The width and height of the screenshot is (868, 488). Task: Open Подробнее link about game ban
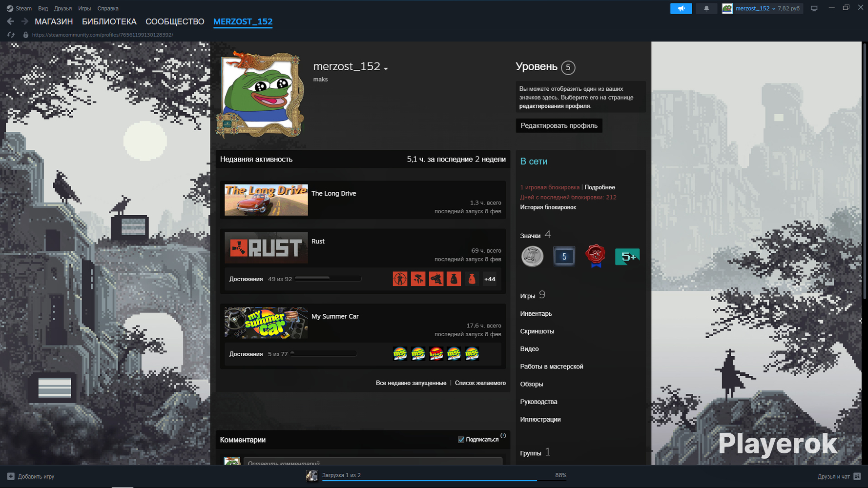[x=599, y=187]
